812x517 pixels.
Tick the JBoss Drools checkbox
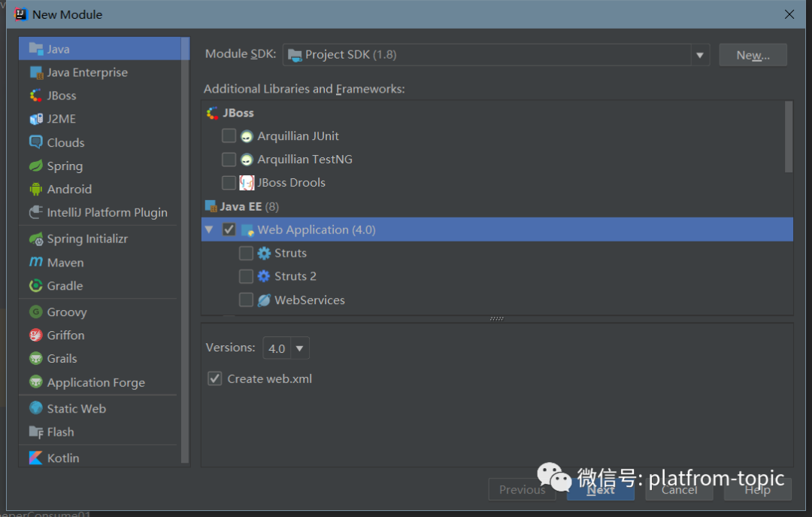pos(229,183)
